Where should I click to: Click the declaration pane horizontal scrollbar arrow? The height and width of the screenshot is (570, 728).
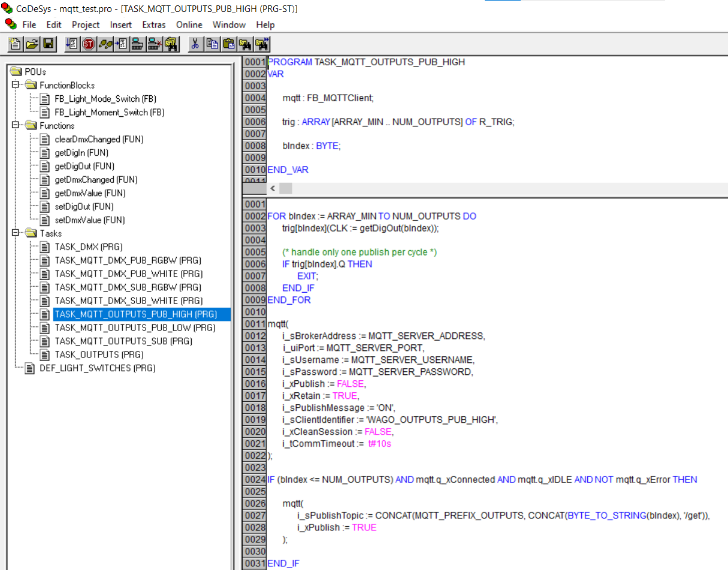pyautogui.click(x=273, y=188)
